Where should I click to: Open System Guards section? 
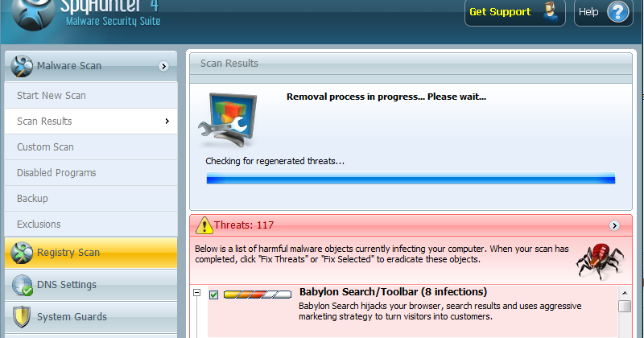click(91, 317)
